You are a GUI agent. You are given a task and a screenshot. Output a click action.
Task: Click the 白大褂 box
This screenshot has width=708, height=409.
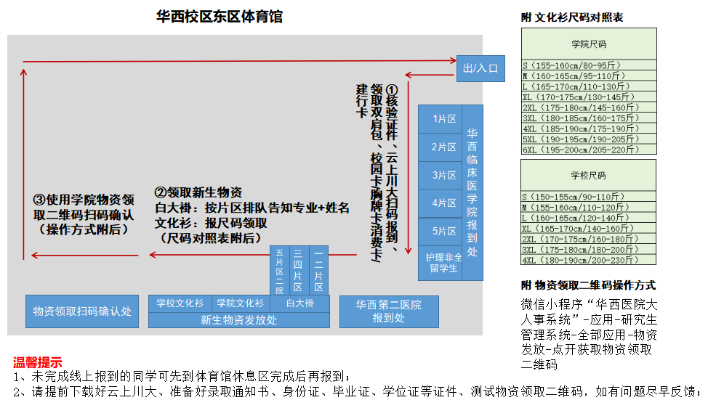[298, 302]
